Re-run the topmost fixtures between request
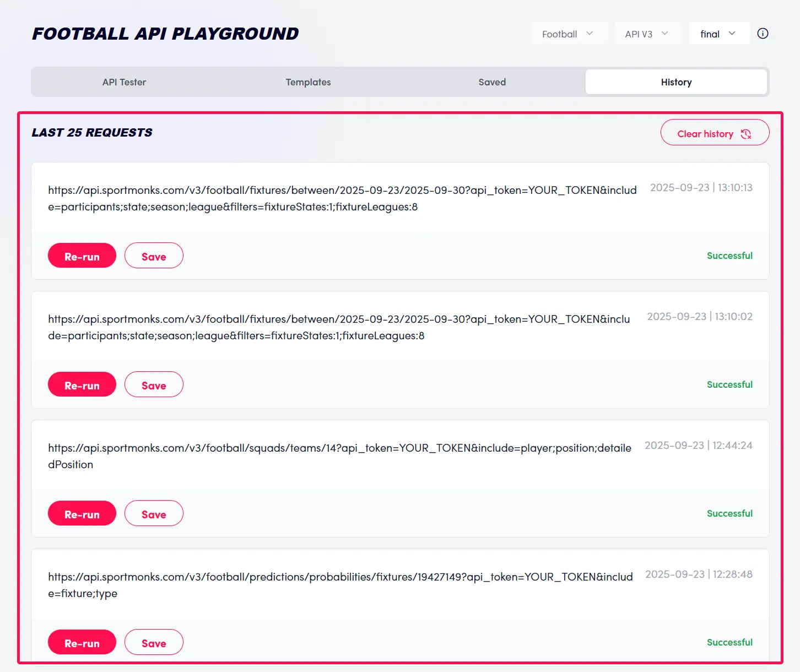 point(82,255)
